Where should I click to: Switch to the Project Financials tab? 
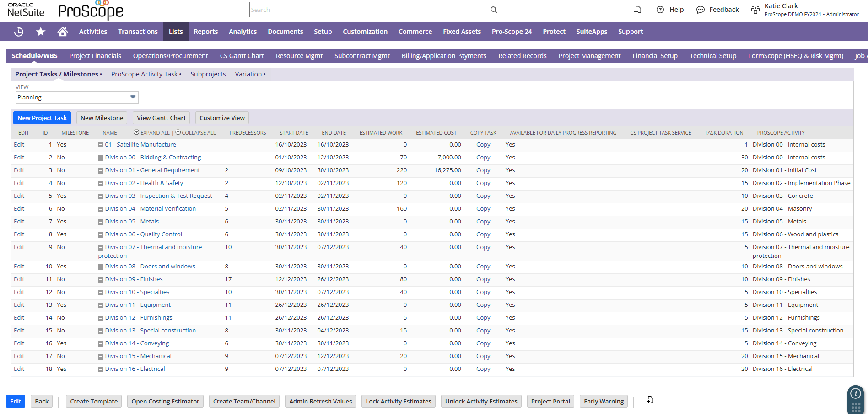pos(95,55)
